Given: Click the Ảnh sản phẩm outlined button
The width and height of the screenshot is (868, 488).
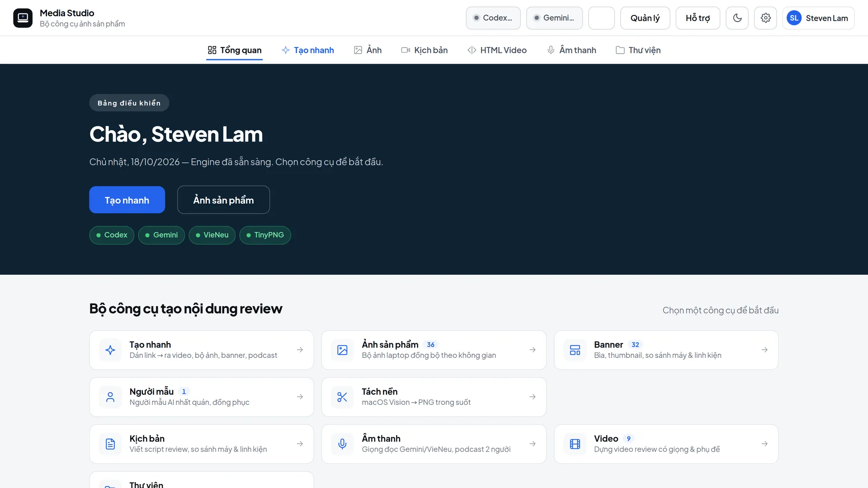Looking at the screenshot, I should (x=223, y=200).
